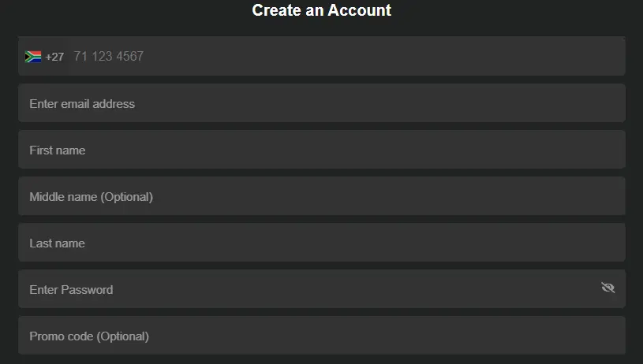This screenshot has height=364, width=643.
Task: Focus the Last name field
Action: 321,243
